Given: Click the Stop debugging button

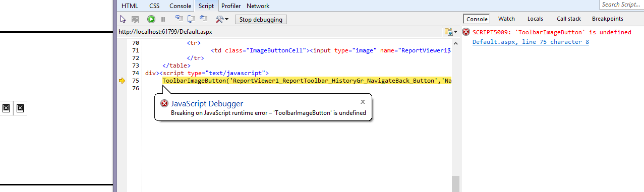Looking at the screenshot, I should click(x=261, y=19).
